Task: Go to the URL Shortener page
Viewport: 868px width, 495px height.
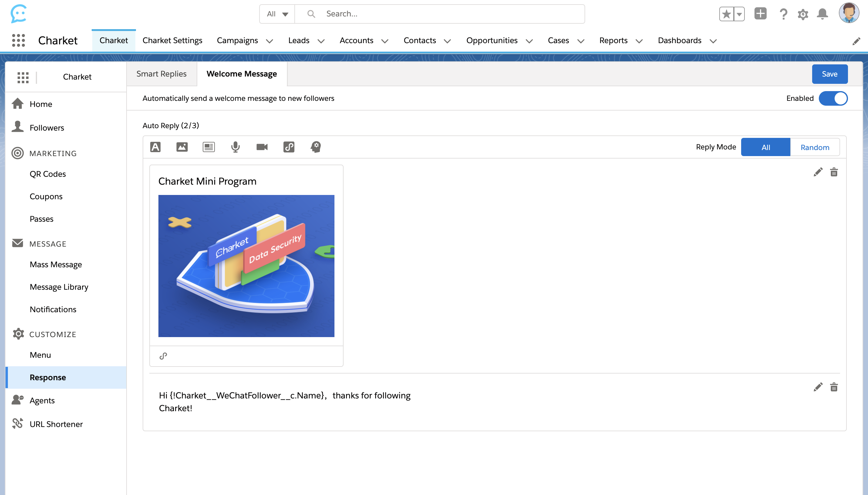Action: 56,424
